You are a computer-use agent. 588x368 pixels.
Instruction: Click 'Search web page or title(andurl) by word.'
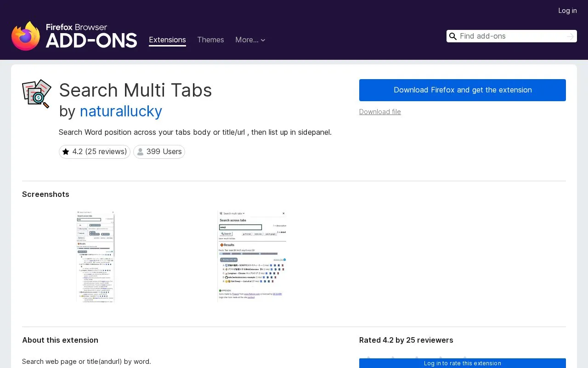[x=86, y=362]
